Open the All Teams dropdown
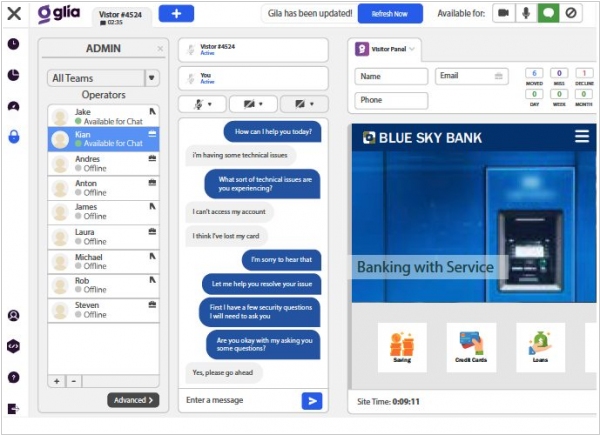Screen dimensions: 600x435 click(103, 78)
